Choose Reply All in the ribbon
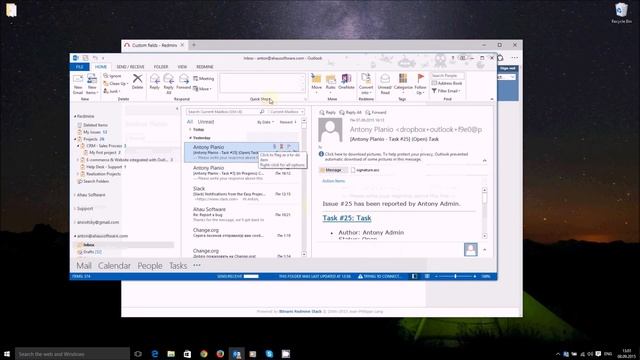Viewport: 640px width, 360px height. coord(169,84)
